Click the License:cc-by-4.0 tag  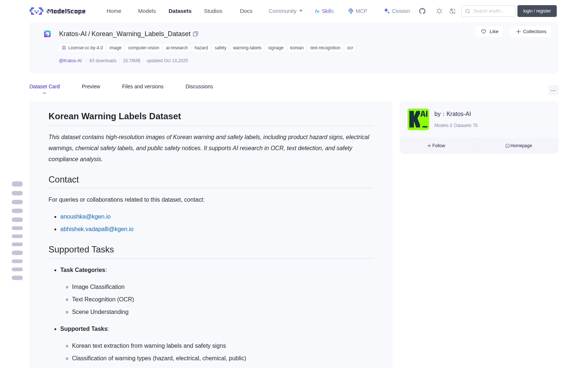(x=82, y=48)
